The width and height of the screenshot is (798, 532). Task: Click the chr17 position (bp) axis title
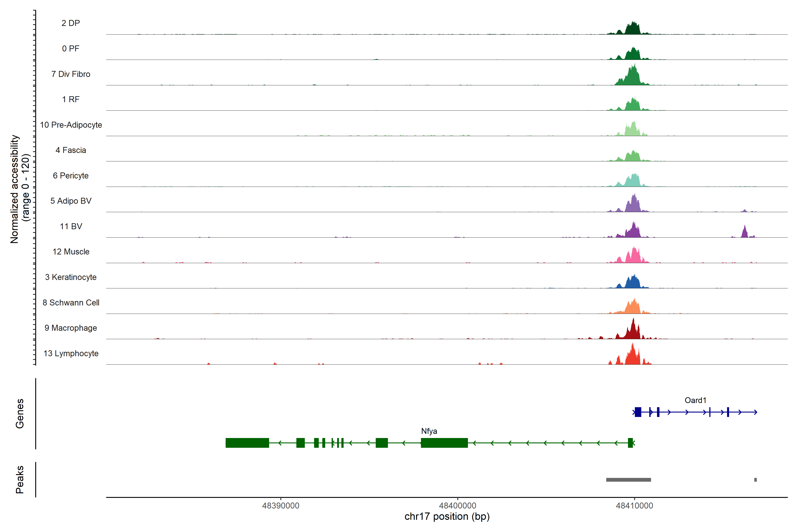(x=447, y=516)
